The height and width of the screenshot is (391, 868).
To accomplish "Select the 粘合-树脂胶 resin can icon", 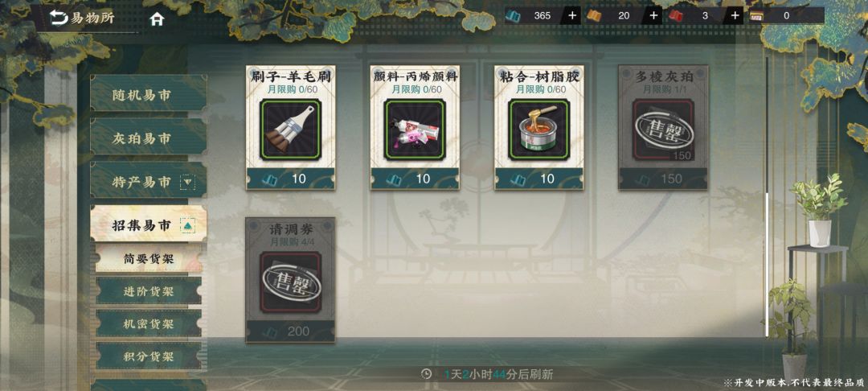I will click(x=538, y=130).
